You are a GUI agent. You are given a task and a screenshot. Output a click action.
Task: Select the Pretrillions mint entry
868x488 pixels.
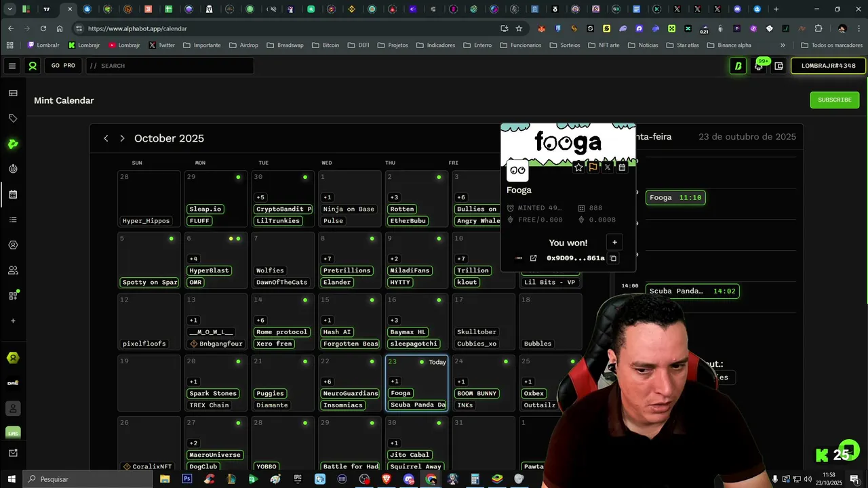347,270
